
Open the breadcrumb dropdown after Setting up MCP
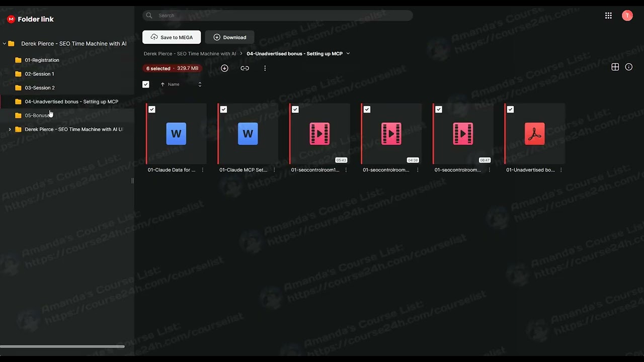(348, 53)
